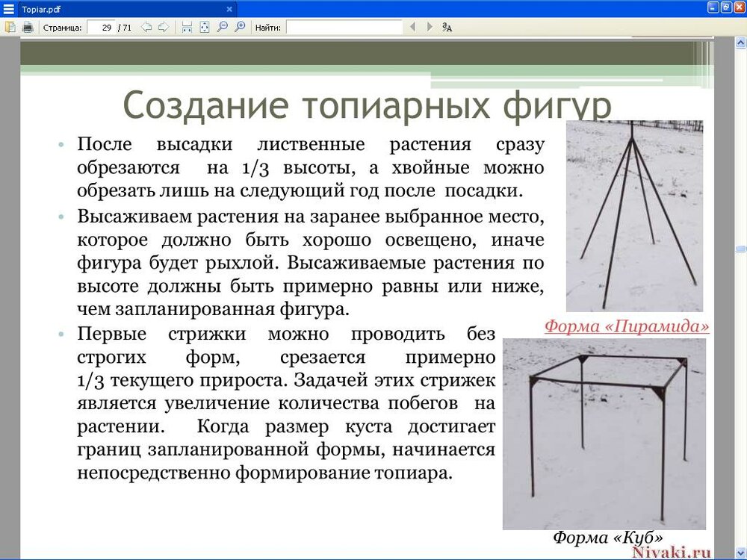Zoom in on the page
This screenshot has height=560, width=747.
[239, 26]
